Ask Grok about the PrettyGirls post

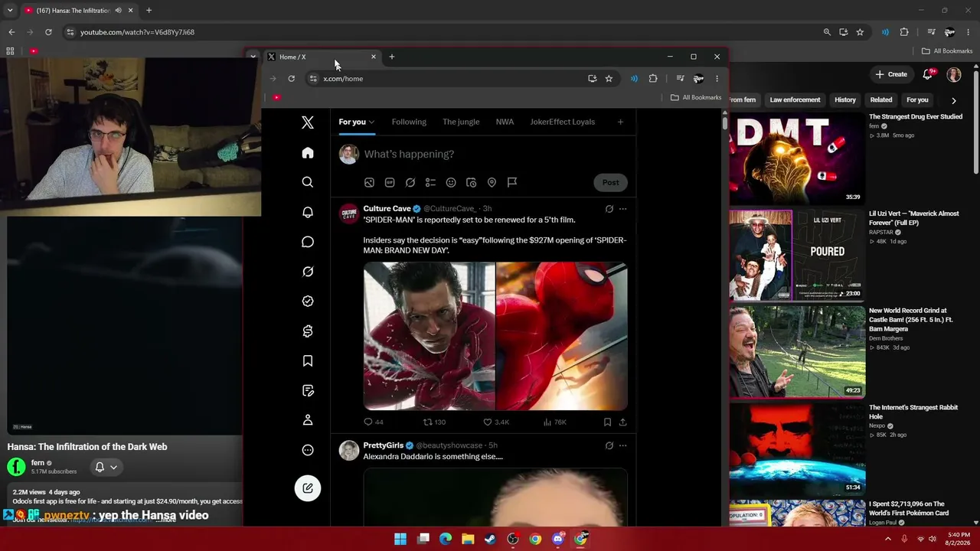point(609,445)
